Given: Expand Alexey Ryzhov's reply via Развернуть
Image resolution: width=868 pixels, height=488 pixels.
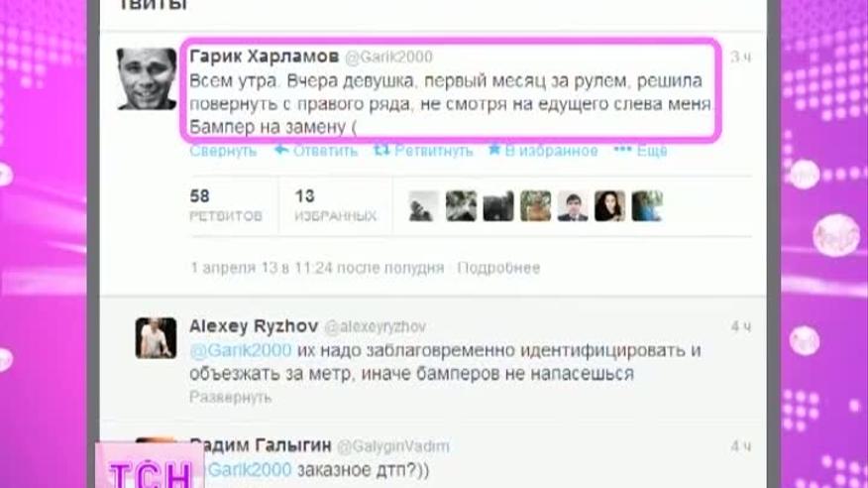Looking at the screenshot, I should click(230, 397).
